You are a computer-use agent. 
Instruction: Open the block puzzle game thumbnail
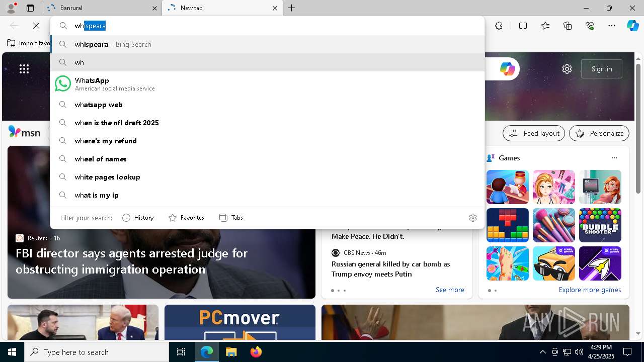[508, 225]
